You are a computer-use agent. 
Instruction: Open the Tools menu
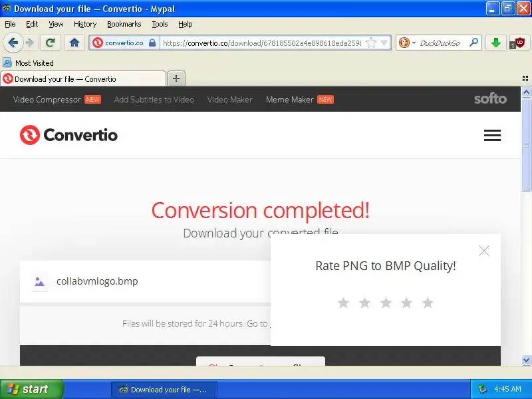[x=160, y=24]
